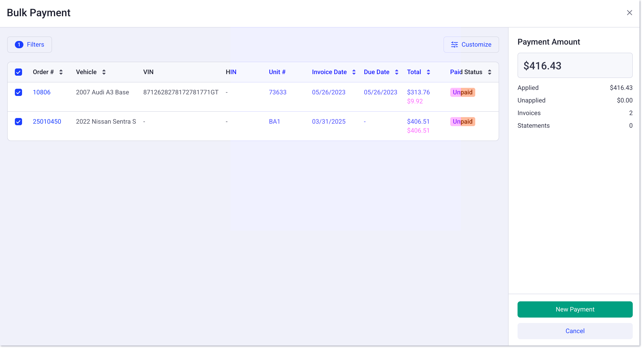Click the Customize columns button
Screen dimensions: 644x350
pos(471,45)
